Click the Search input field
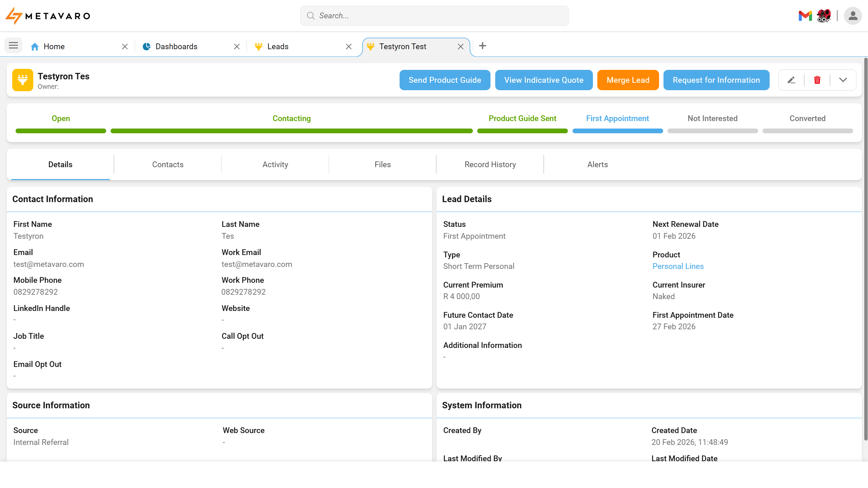This screenshot has width=868, height=488. (x=434, y=16)
